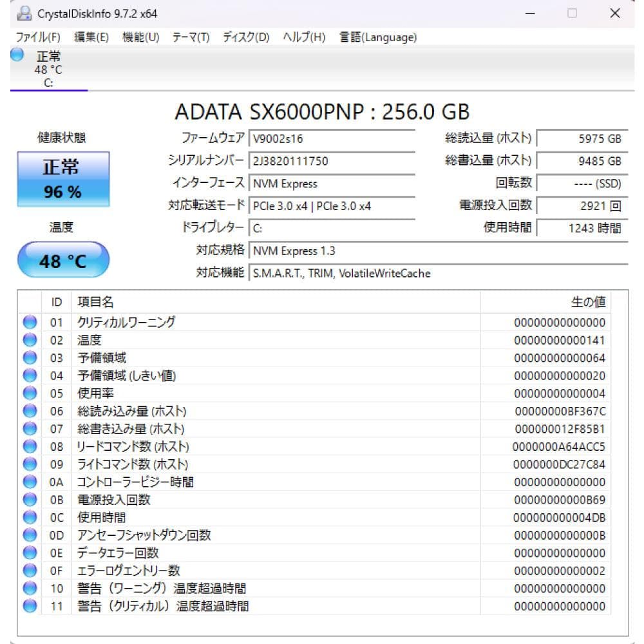
Task: Click the temperature badge showing 48 °C
Action: coord(62,260)
